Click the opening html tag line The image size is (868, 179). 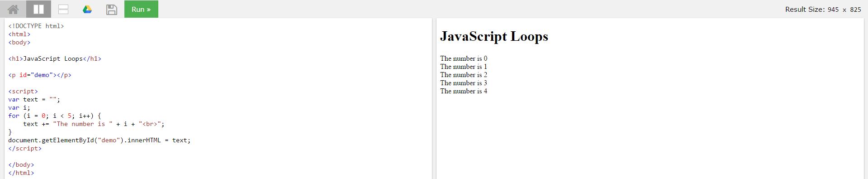click(19, 34)
